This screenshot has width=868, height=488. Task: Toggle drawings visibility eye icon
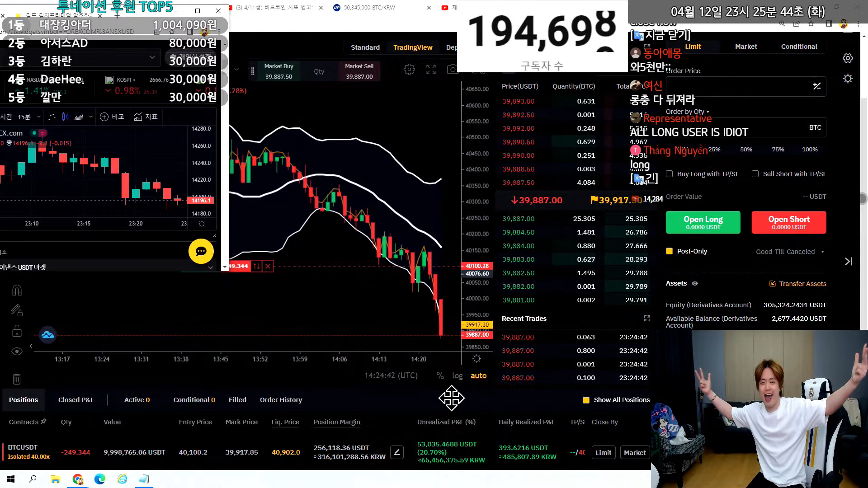[x=17, y=351]
